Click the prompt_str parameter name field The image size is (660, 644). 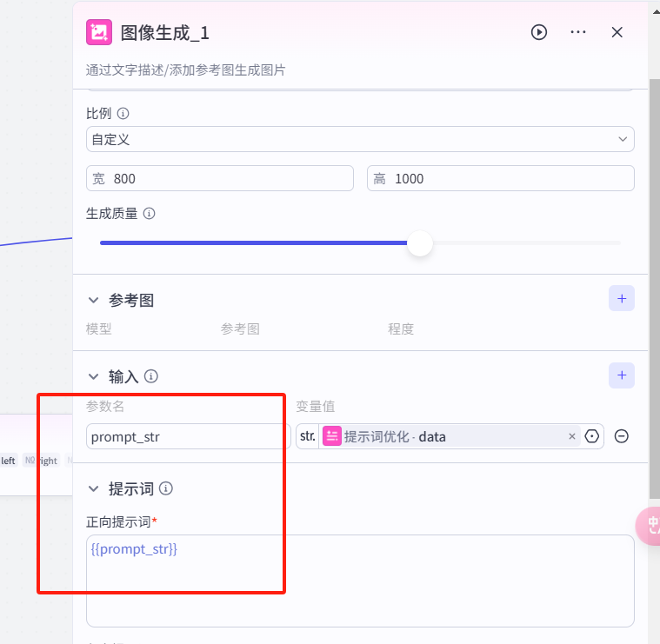pos(188,436)
